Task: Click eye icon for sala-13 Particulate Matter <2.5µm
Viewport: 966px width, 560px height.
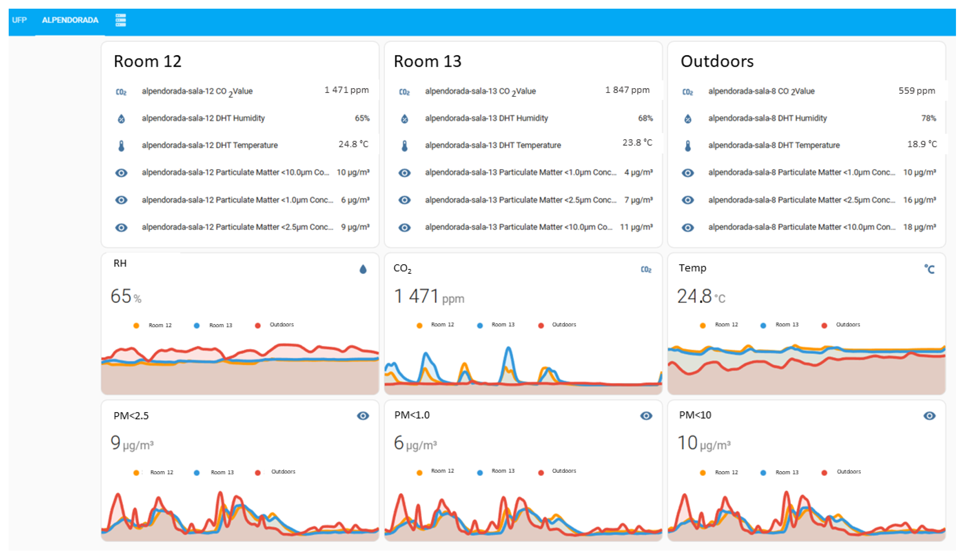Action: [405, 200]
